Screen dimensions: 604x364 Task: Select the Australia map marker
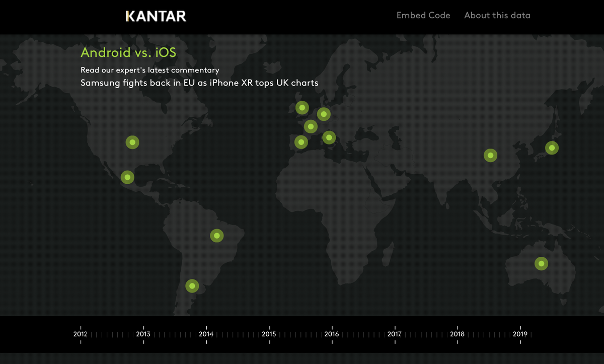coord(541,263)
